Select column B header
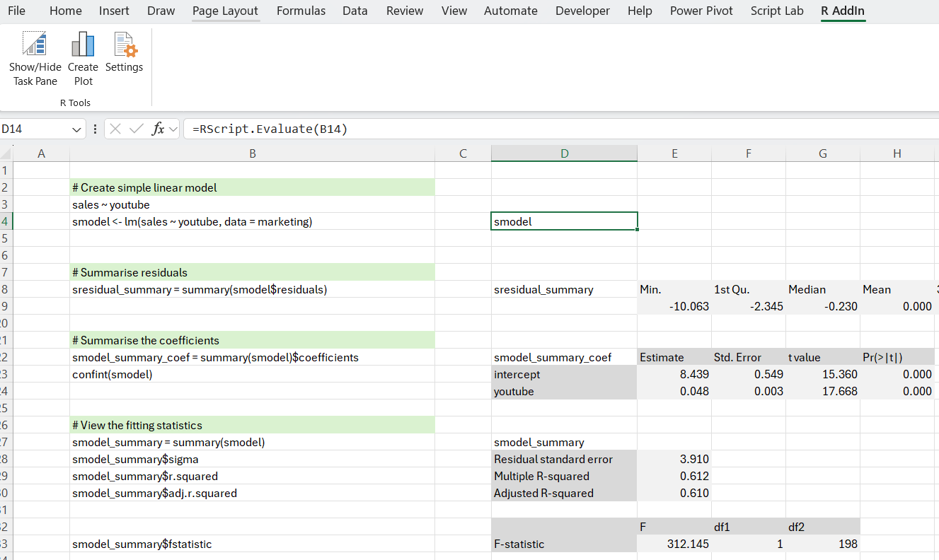 pyautogui.click(x=253, y=153)
